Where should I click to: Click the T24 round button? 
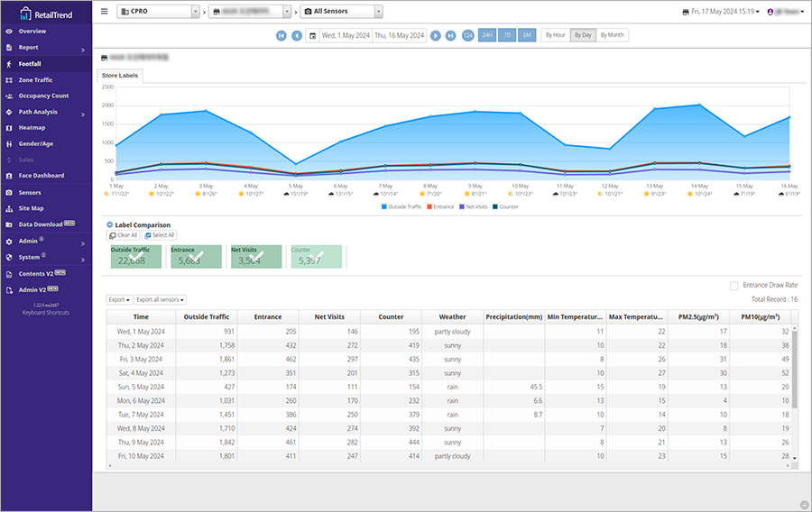pos(467,35)
